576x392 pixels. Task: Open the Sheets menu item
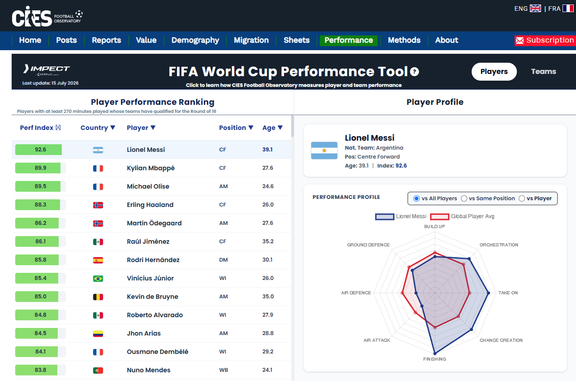[x=297, y=40]
